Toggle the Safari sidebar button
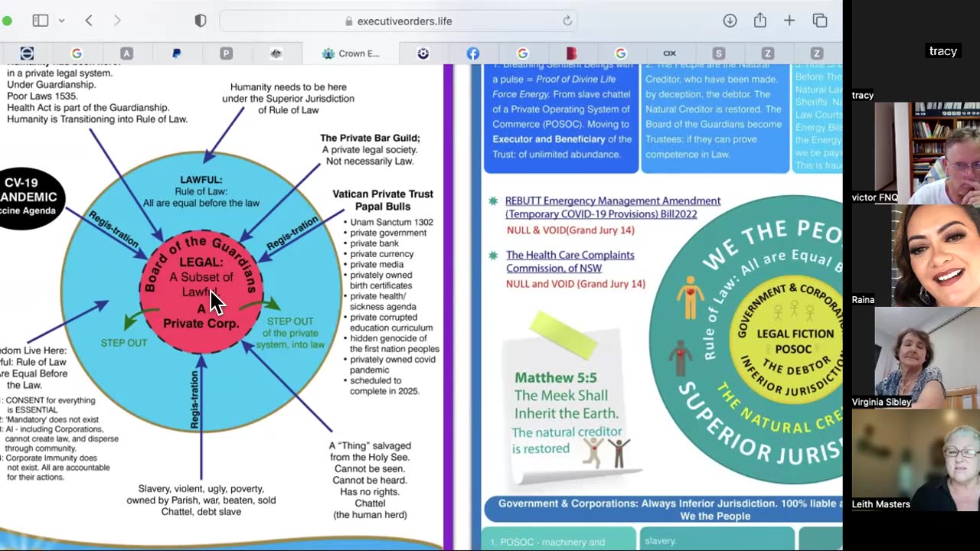980x551 pixels. pyautogui.click(x=41, y=21)
